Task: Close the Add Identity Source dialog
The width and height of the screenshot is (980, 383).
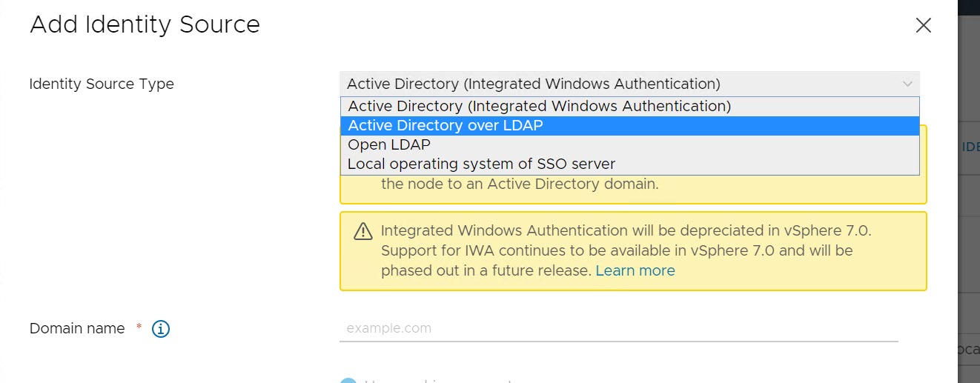Action: (x=923, y=25)
